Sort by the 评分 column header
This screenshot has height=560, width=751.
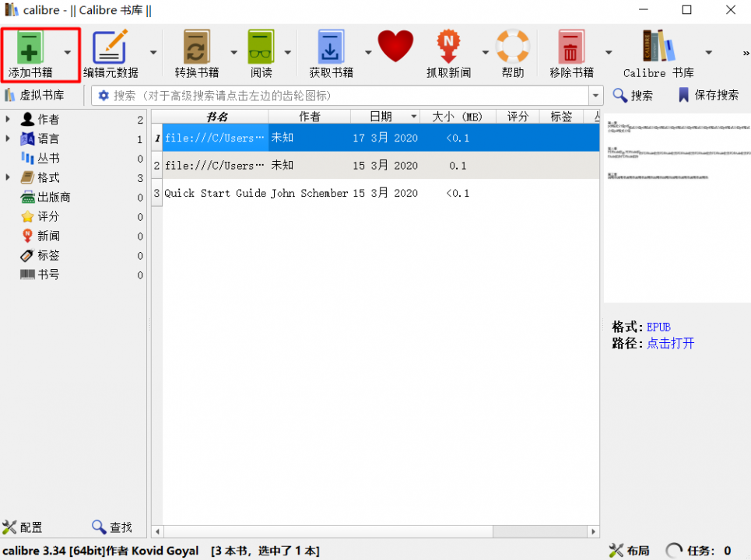click(518, 117)
